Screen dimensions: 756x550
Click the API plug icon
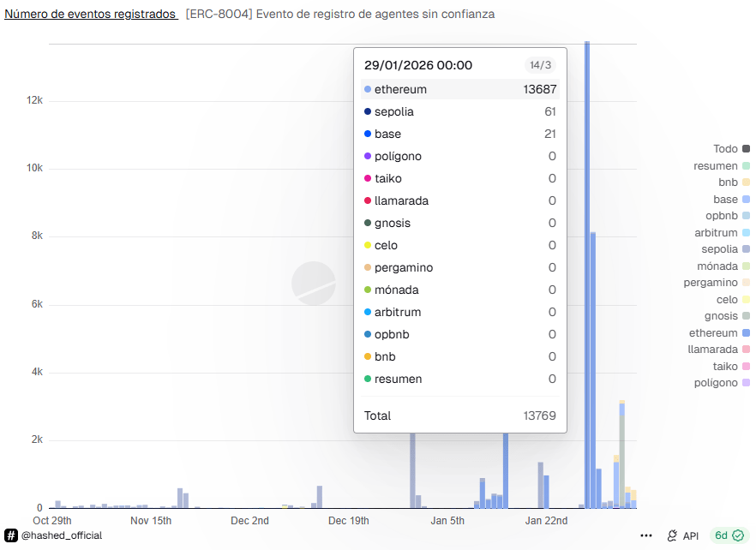pyautogui.click(x=673, y=535)
